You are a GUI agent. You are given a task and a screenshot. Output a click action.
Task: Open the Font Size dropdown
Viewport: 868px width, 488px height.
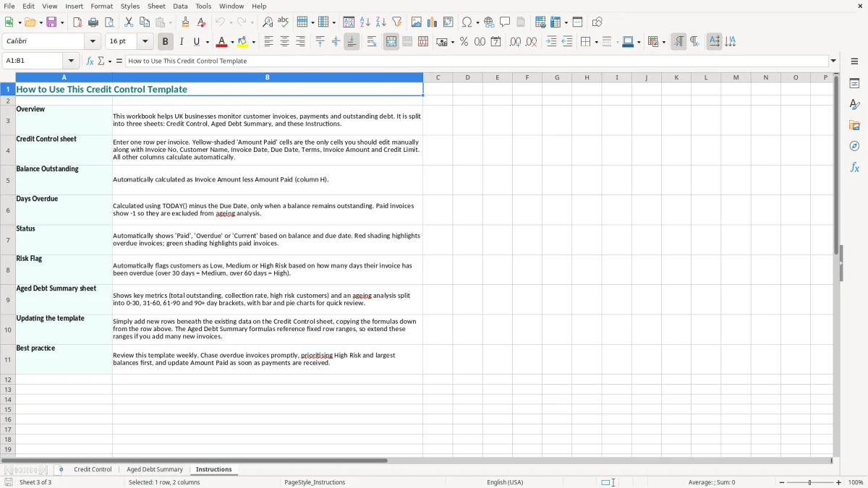pyautogui.click(x=145, y=42)
